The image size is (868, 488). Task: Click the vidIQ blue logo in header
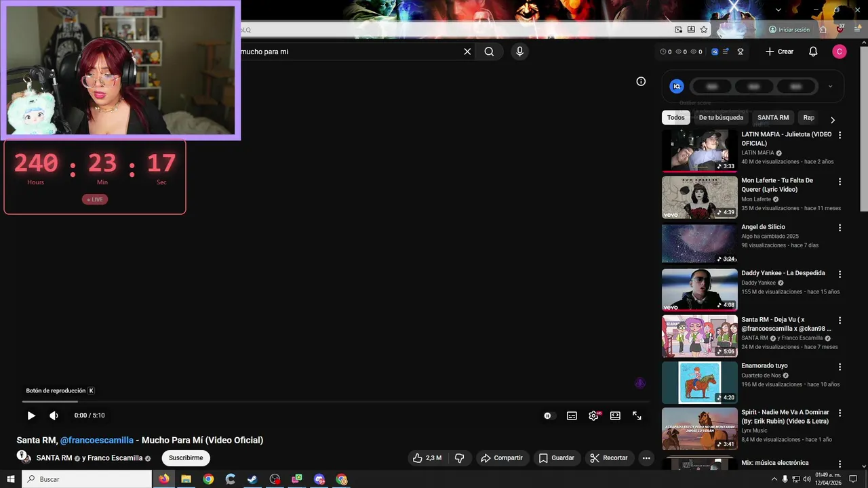715,52
